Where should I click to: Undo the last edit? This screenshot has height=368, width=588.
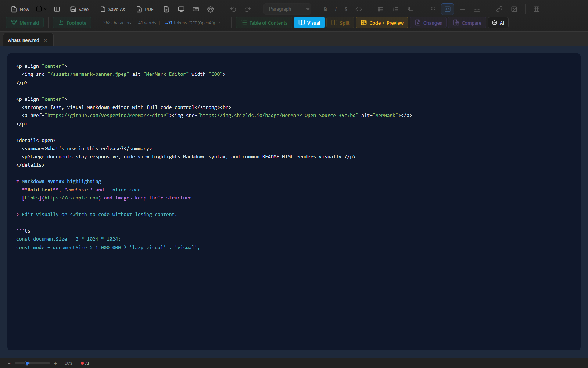(x=233, y=9)
